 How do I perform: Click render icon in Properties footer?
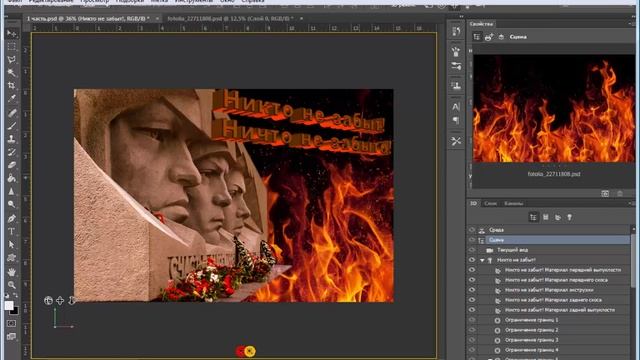pyautogui.click(x=605, y=193)
